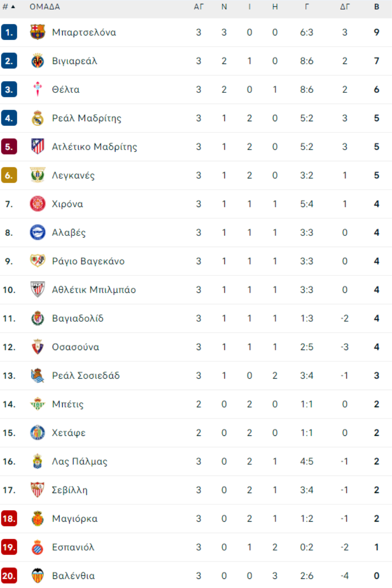The image size is (392, 588).
Task: Click the Espanyol crest icon
Action: coord(37,547)
